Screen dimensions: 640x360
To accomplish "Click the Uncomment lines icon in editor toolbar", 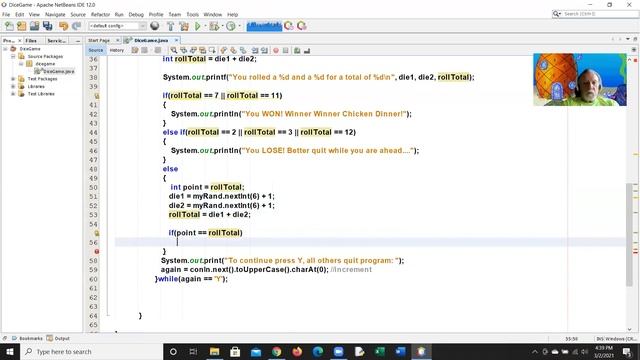I will tap(307, 50).
